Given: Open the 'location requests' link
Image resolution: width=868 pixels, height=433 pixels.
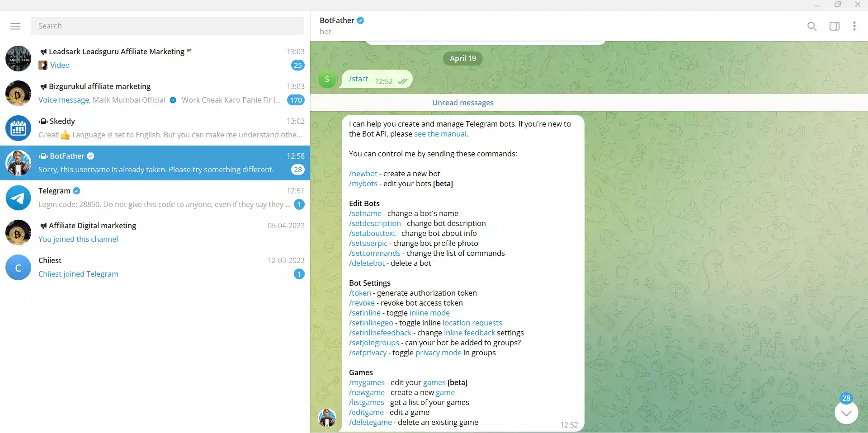Looking at the screenshot, I should [x=472, y=323].
